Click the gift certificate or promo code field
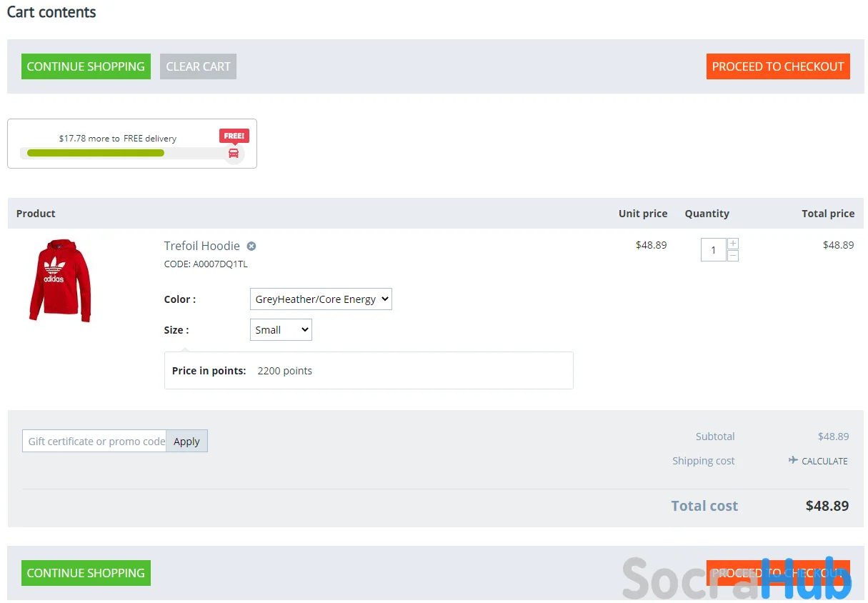Image resolution: width=868 pixels, height=603 pixels. (x=94, y=442)
